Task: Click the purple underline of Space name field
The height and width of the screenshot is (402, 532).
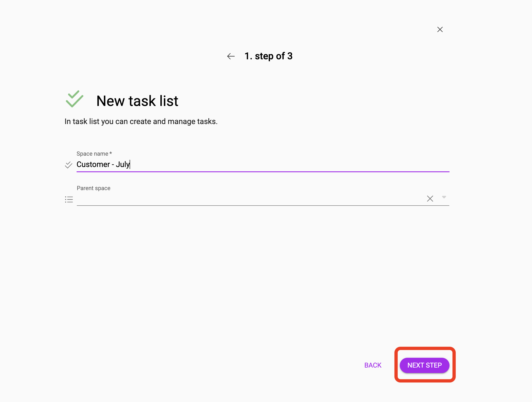Action: coord(263,172)
